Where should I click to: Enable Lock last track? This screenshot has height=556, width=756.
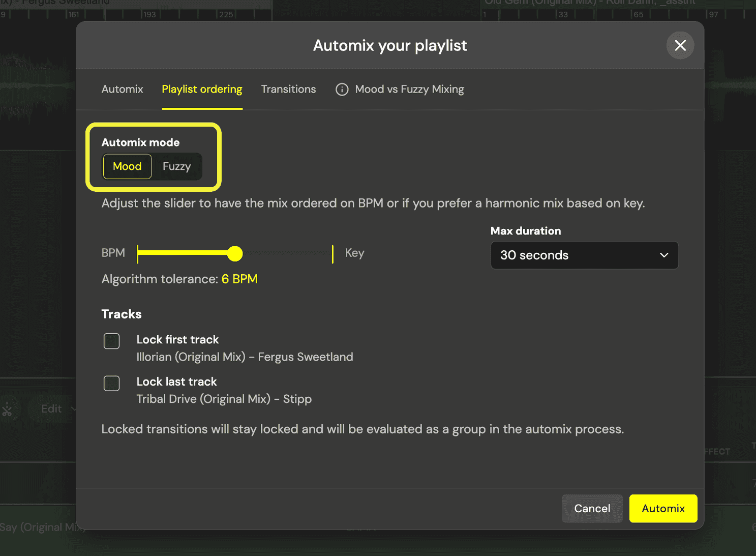[x=111, y=383]
